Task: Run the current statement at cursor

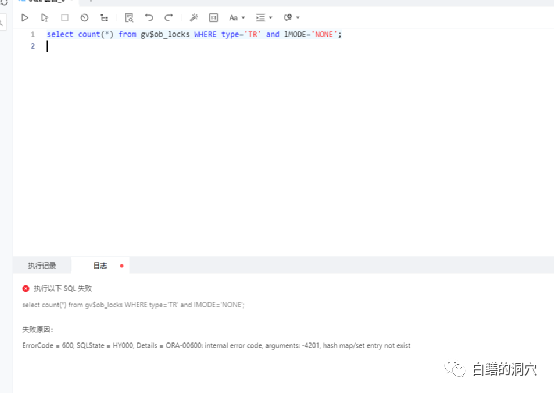Action: (45, 17)
